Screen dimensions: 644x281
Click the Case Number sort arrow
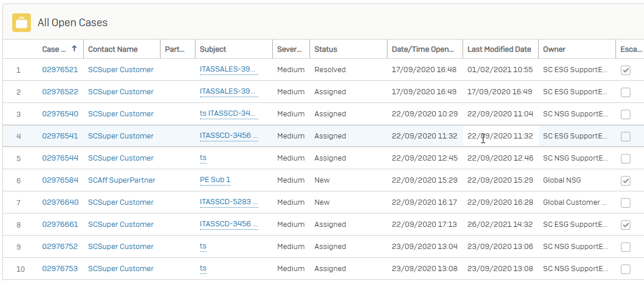tap(74, 49)
